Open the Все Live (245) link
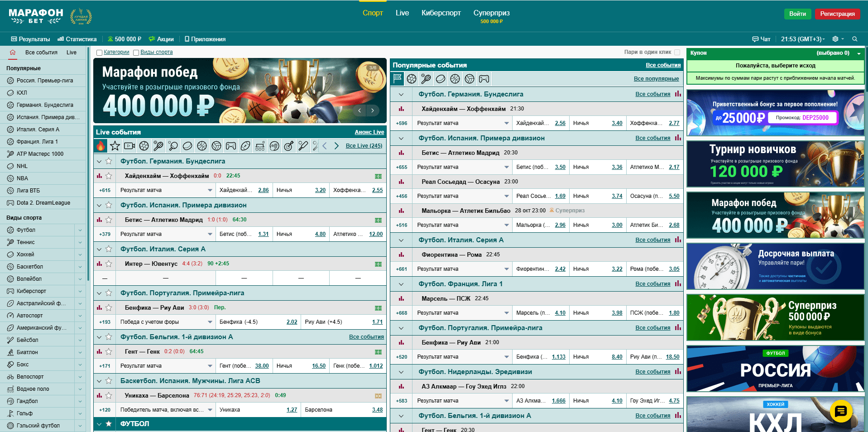Image resolution: width=868 pixels, height=432 pixels. pos(364,146)
